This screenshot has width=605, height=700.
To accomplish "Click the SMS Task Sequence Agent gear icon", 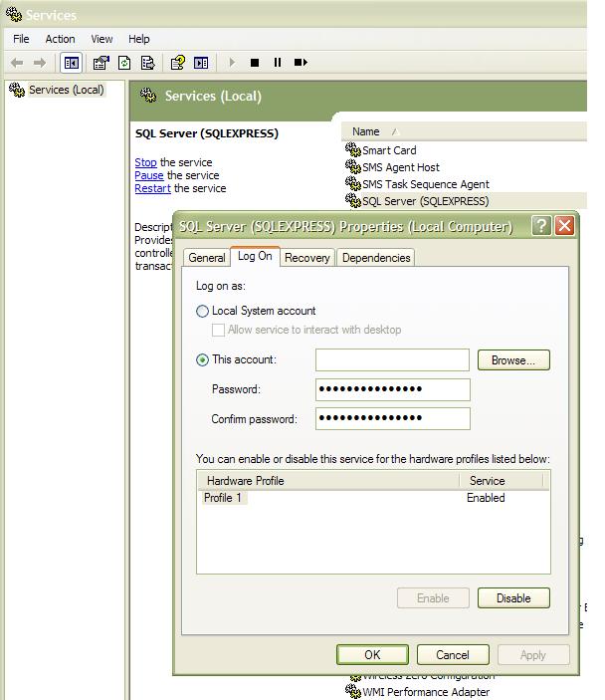I will pos(352,183).
